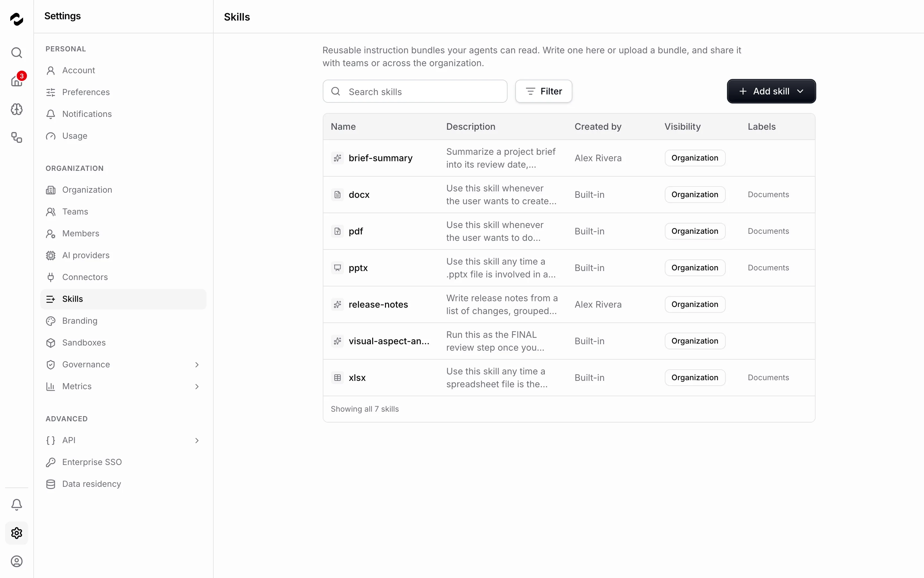Open Organization settings in sidebar
The width and height of the screenshot is (924, 578).
coord(123,190)
